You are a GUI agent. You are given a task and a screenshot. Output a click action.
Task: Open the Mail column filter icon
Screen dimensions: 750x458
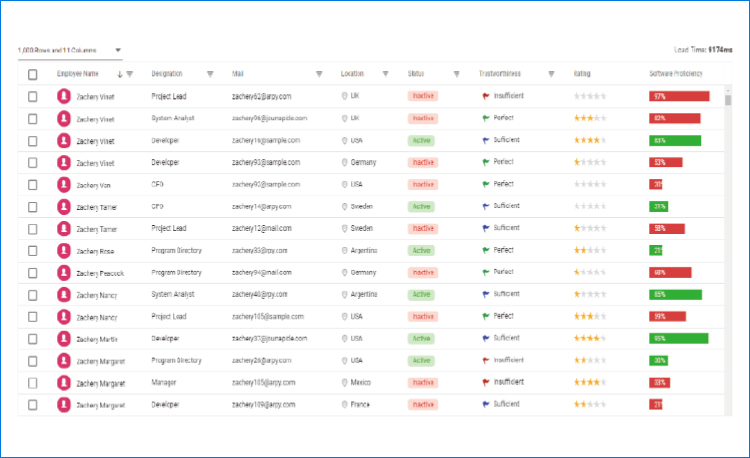click(x=319, y=74)
